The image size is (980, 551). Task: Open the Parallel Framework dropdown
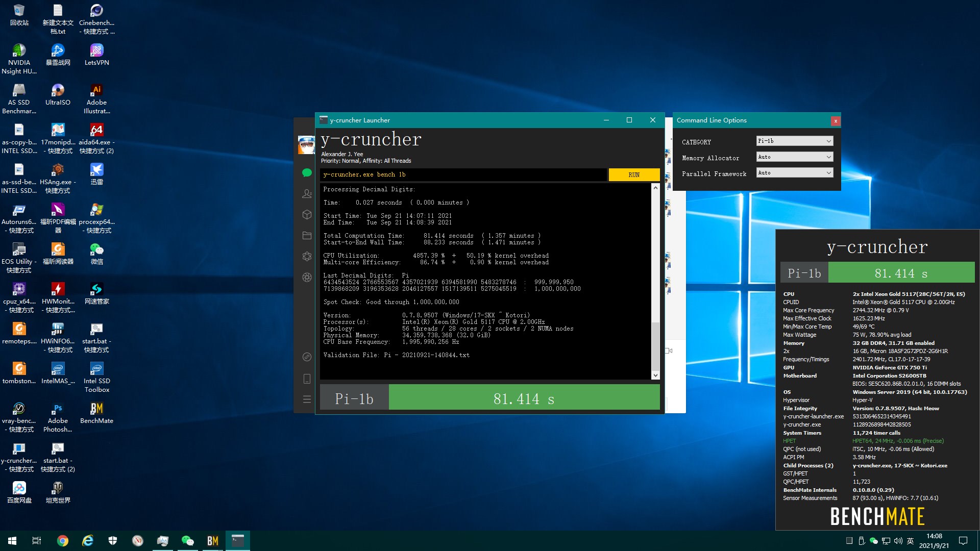[794, 172]
